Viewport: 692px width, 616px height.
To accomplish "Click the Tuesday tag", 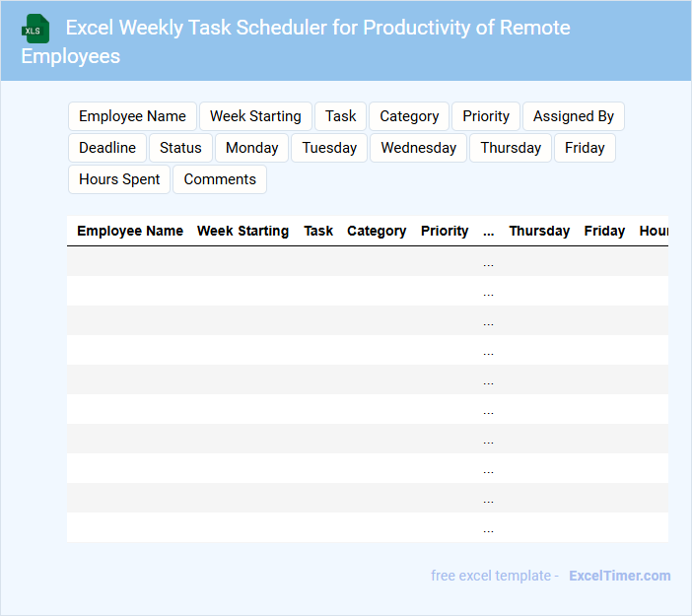I will click(x=329, y=148).
